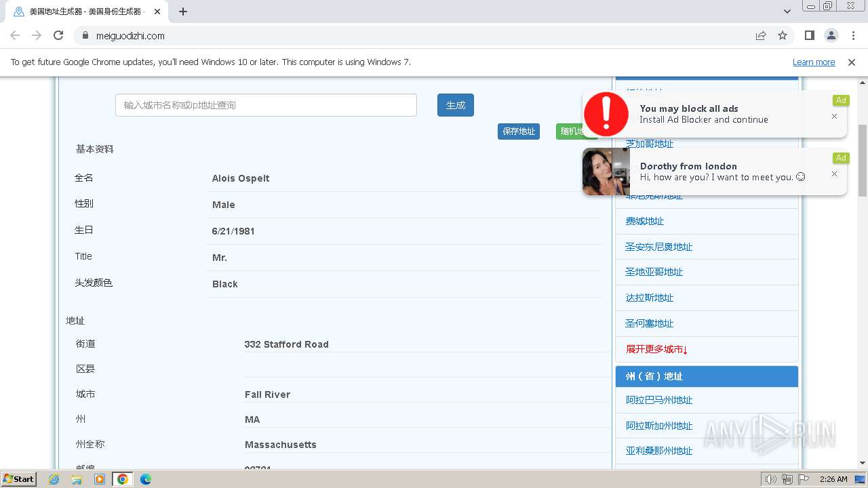
Task: Click the browser back arrow
Action: (x=15, y=36)
